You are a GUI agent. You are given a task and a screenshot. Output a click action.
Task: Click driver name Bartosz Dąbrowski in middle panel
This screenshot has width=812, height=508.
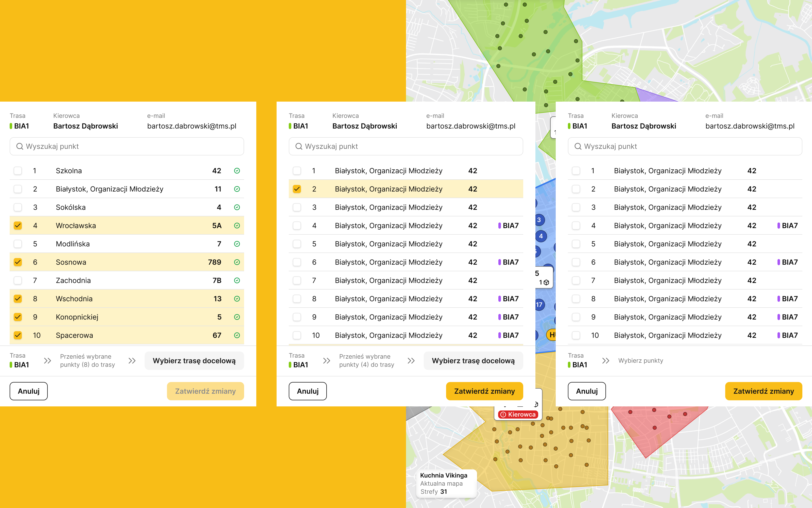[x=365, y=126]
